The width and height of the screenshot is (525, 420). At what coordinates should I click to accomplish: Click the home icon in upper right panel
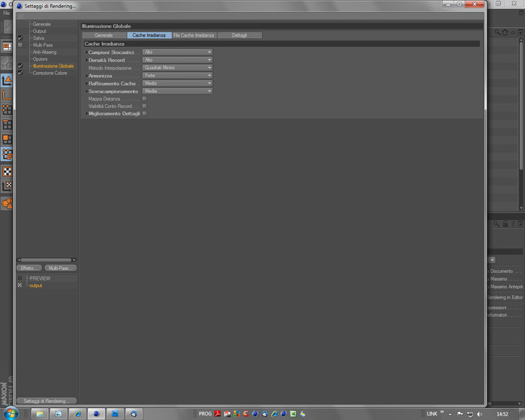point(505,32)
